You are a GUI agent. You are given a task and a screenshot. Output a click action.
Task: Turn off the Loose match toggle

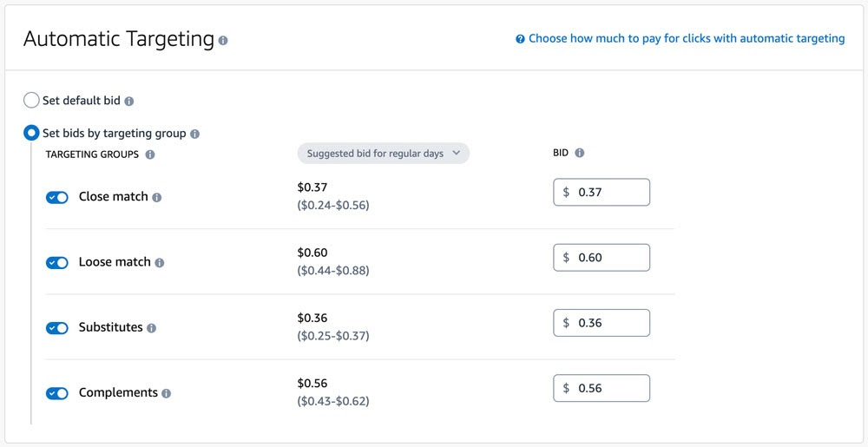57,263
